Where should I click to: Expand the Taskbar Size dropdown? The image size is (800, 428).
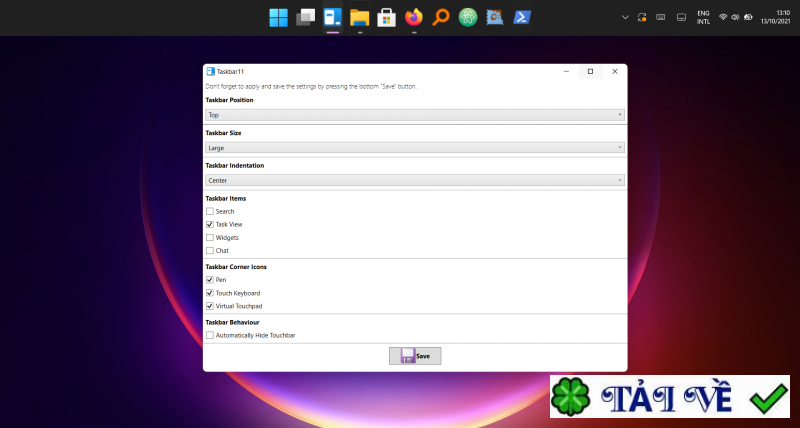415,147
